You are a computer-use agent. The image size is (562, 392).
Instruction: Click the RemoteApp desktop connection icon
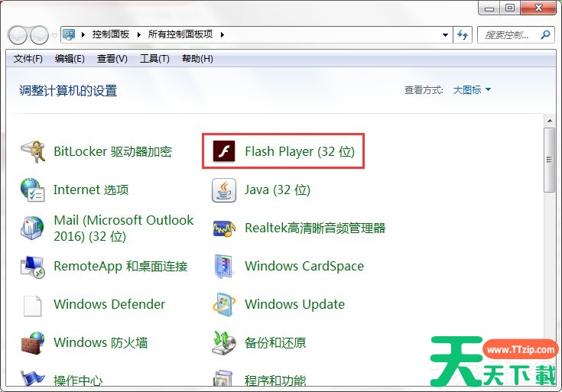coord(32,267)
